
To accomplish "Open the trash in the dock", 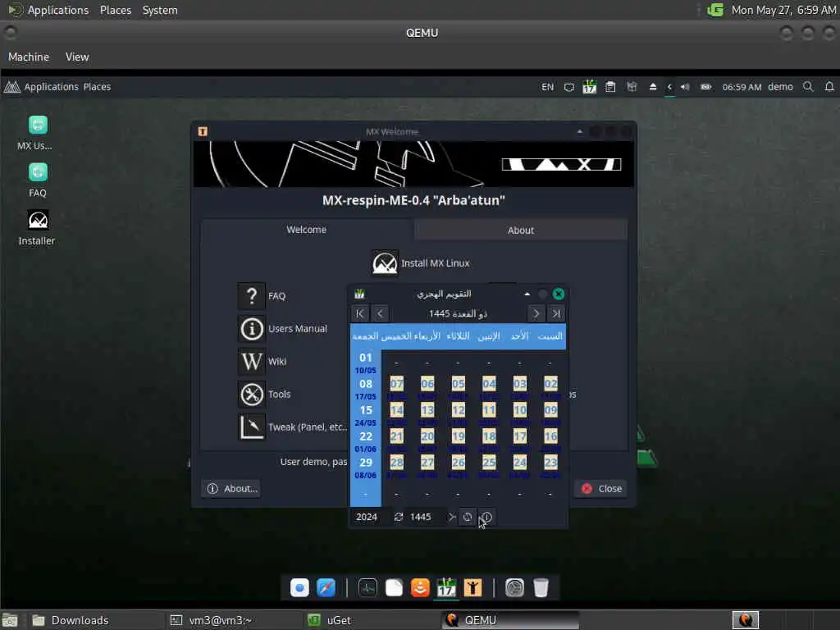I will click(541, 587).
